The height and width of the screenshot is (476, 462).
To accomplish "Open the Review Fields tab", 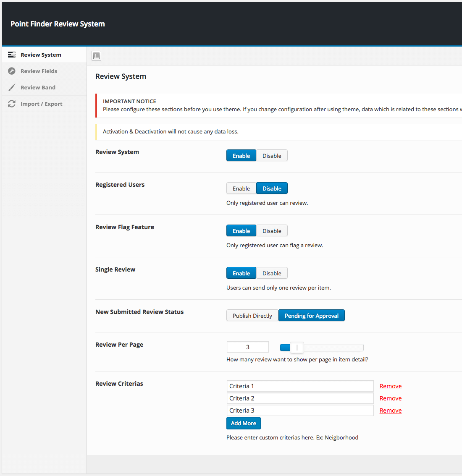I will tap(39, 71).
